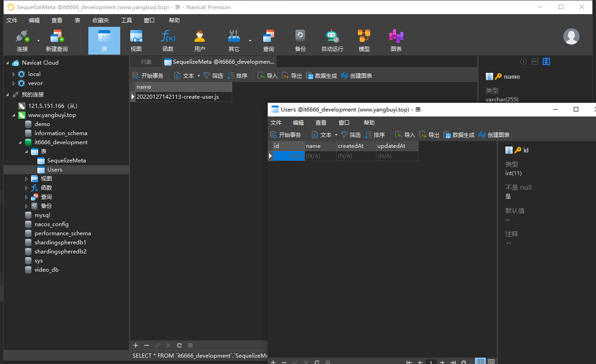Open the 连接 button dropdown arrow
The width and height of the screenshot is (596, 364).
pos(38,40)
